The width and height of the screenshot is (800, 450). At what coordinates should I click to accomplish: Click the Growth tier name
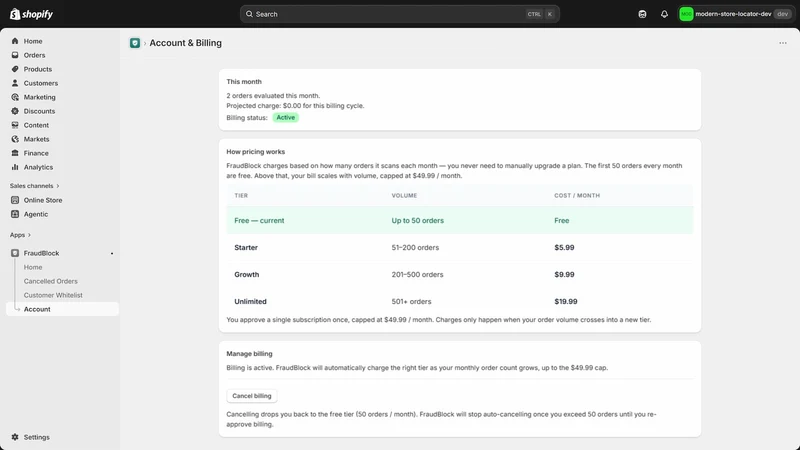[246, 274]
